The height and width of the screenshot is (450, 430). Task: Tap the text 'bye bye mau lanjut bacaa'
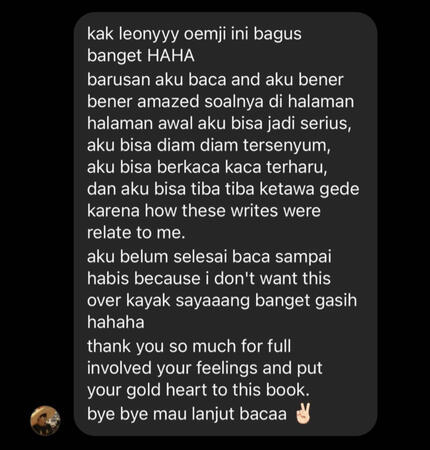187,414
